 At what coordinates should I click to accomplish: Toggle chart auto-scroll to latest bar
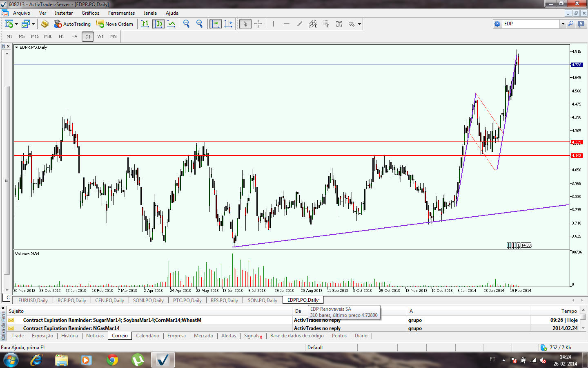[x=215, y=24]
